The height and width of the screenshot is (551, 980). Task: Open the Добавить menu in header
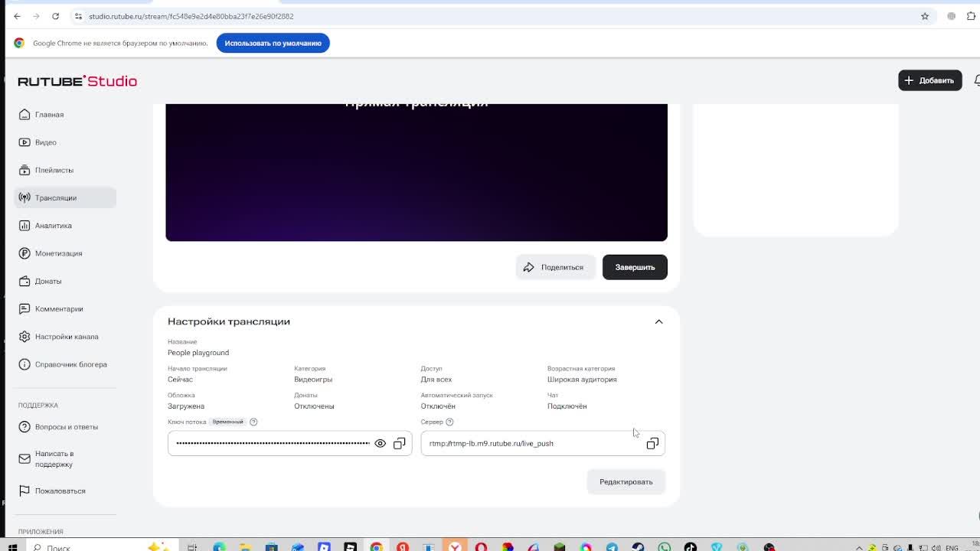pyautogui.click(x=929, y=80)
